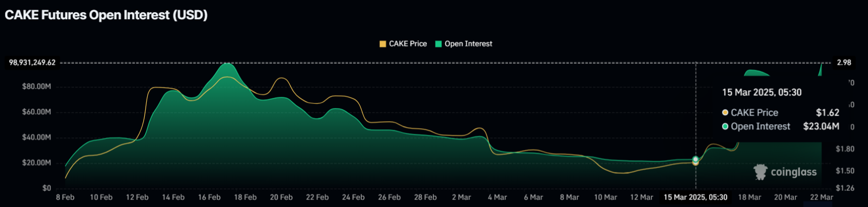Click the $1.50 right axis label
The height and width of the screenshot is (207, 868).
tap(845, 171)
